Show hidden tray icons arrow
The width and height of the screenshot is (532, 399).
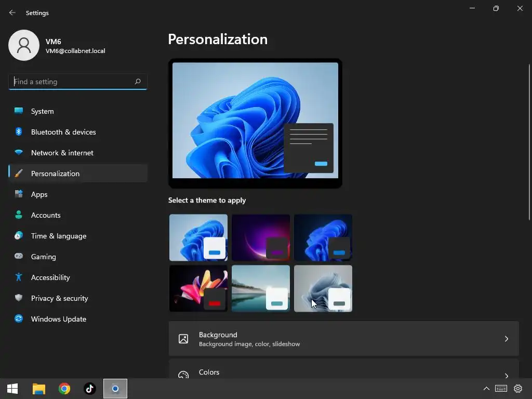click(486, 389)
